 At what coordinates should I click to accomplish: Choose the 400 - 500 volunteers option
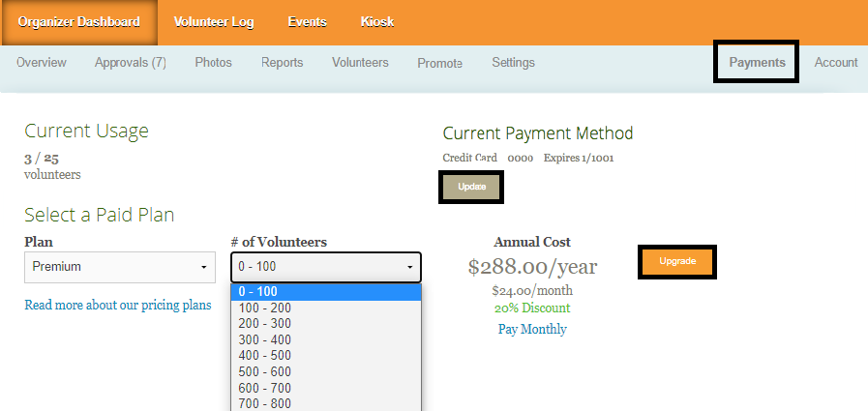click(x=326, y=356)
